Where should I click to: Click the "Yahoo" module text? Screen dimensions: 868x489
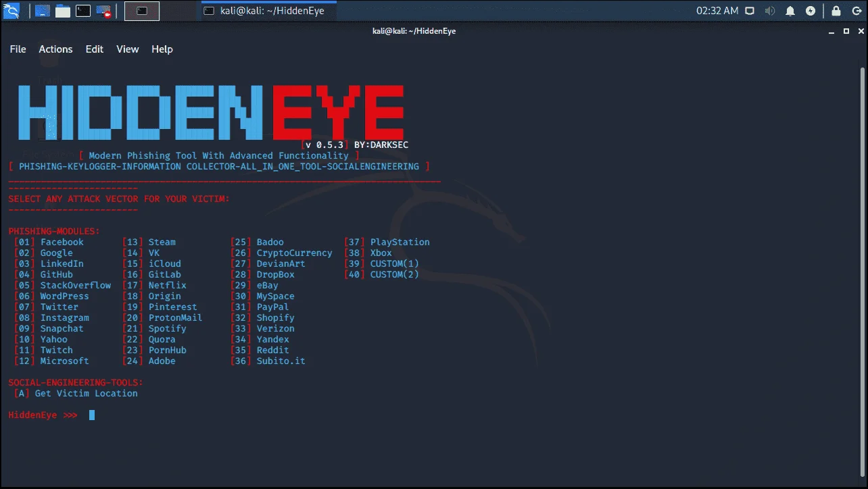(54, 340)
